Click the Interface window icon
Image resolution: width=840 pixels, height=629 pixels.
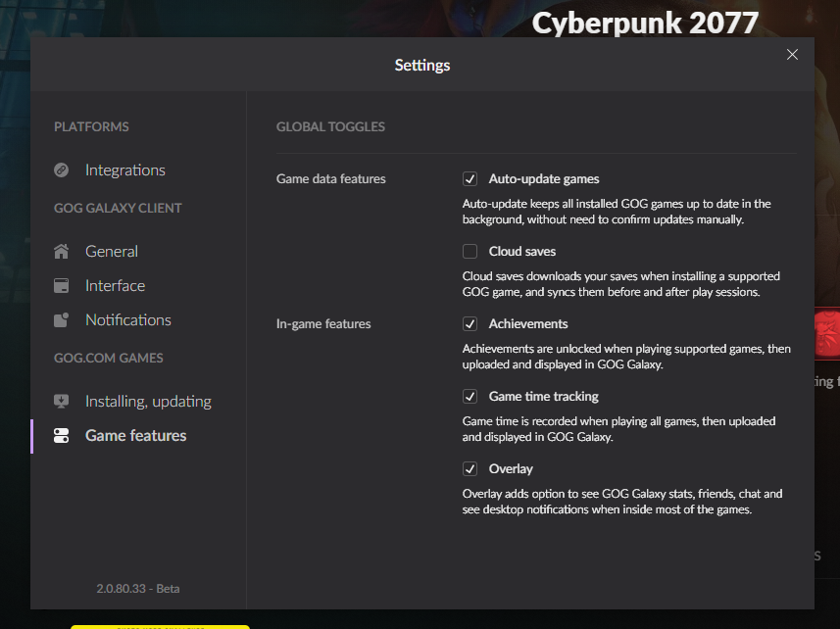pyautogui.click(x=61, y=285)
